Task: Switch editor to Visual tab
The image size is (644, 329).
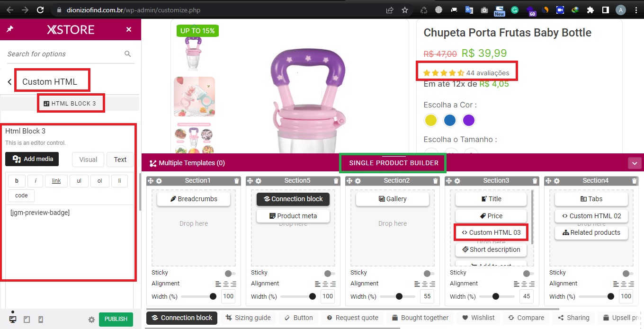Action: [88, 160]
